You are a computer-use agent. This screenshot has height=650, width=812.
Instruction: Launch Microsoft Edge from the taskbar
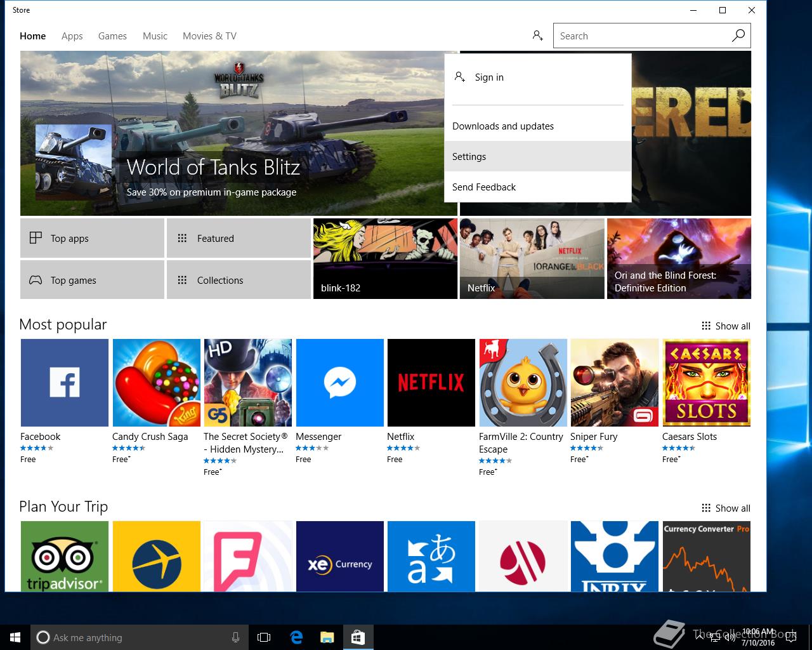pos(296,637)
